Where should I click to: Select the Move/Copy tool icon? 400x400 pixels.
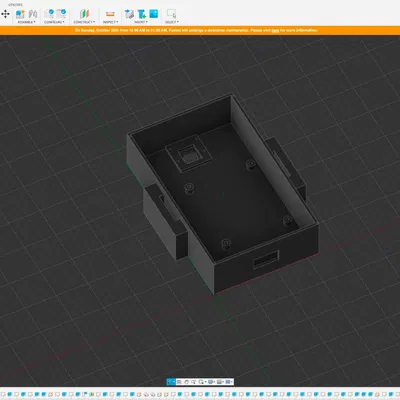pos(5,14)
